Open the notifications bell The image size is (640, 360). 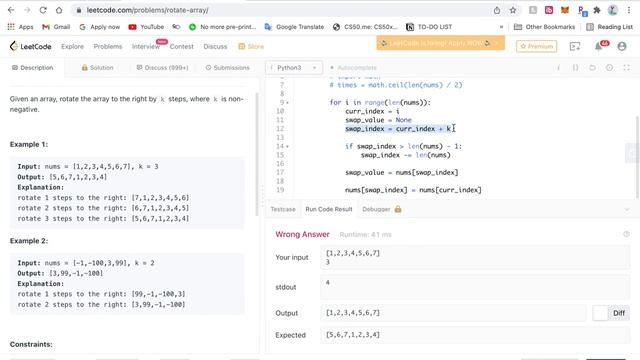coord(598,47)
